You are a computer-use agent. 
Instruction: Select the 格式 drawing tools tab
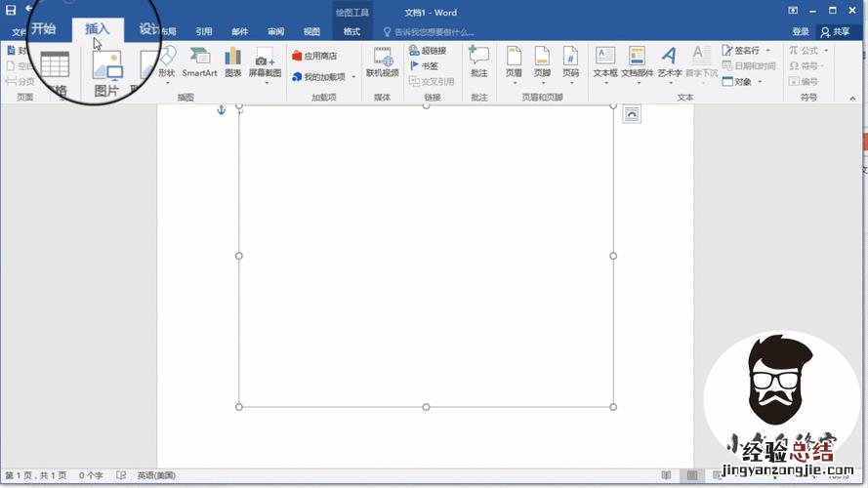pos(351,32)
